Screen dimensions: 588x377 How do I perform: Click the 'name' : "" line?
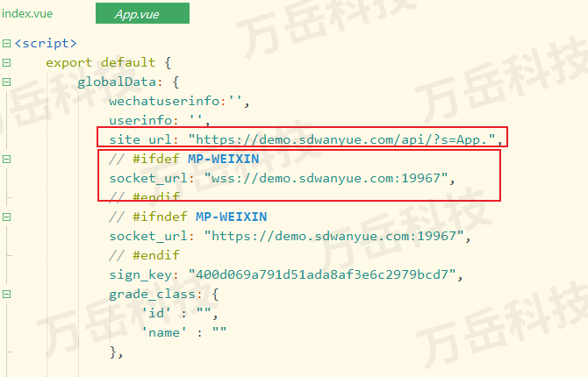(x=183, y=333)
